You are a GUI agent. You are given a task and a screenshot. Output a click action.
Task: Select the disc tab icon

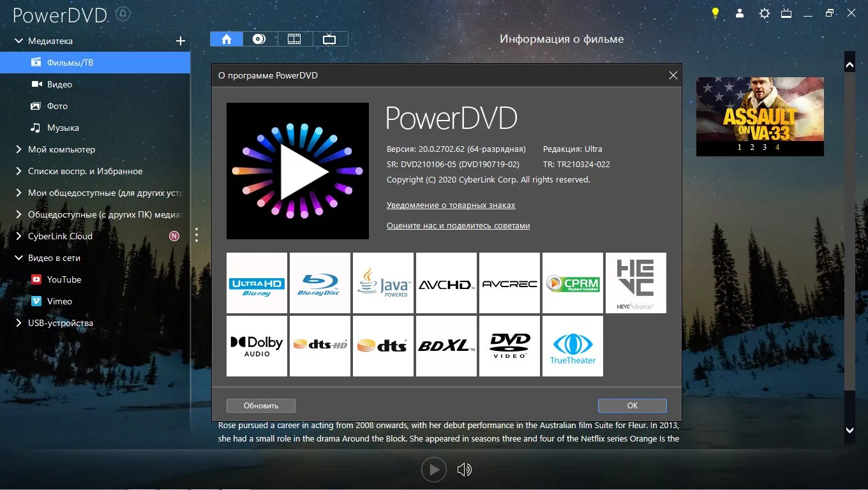[x=258, y=39]
